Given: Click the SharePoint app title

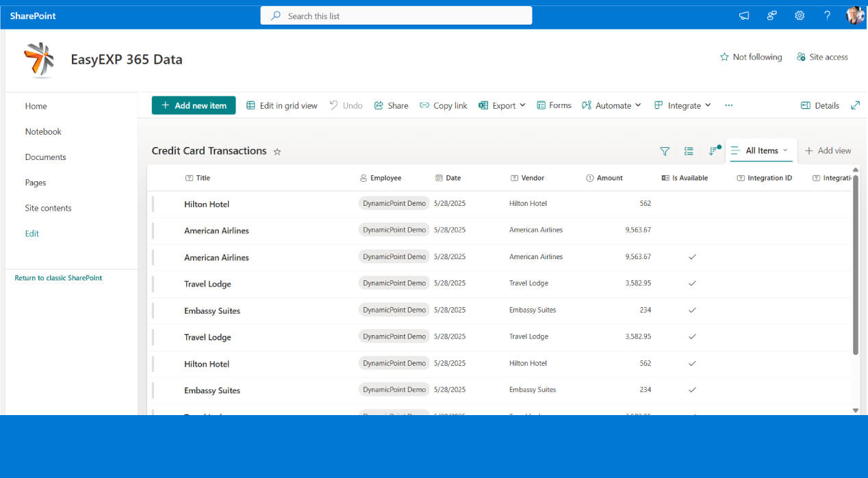Looking at the screenshot, I should pyautogui.click(x=33, y=16).
